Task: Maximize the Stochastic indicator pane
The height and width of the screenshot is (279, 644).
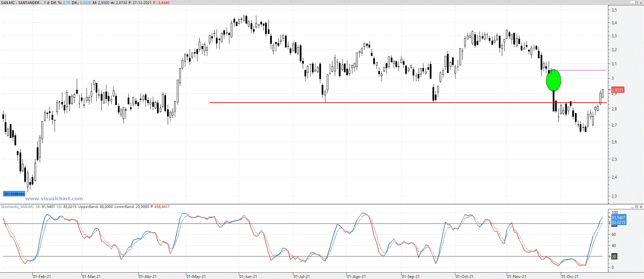Action: (x=637, y=207)
